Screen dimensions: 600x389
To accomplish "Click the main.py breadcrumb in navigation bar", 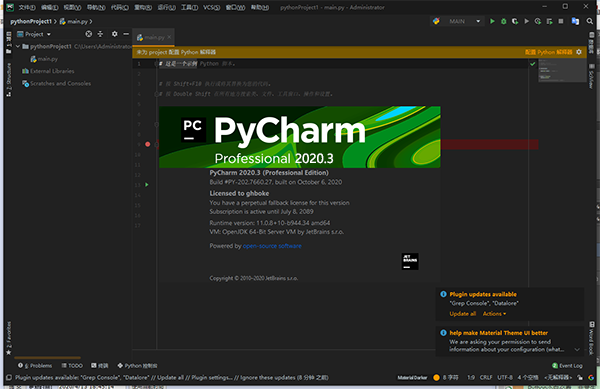I will [74, 21].
